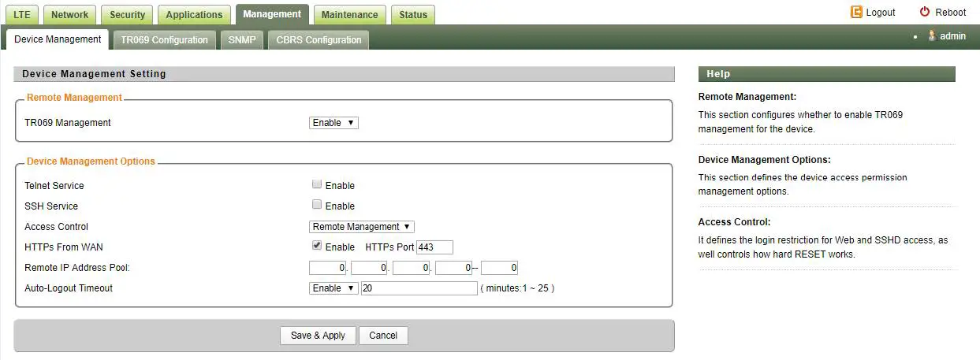
Task: Click the Reboot power icon
Action: pos(925,12)
